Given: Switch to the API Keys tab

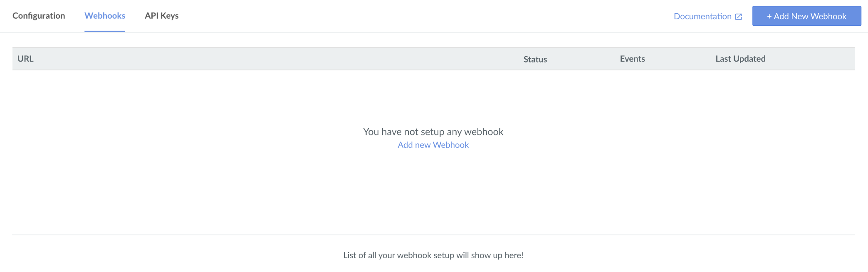Looking at the screenshot, I should pyautogui.click(x=161, y=16).
